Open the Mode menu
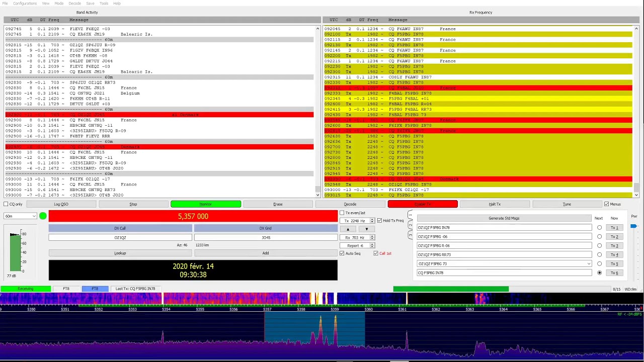This screenshot has height=362, width=644. [59, 4]
